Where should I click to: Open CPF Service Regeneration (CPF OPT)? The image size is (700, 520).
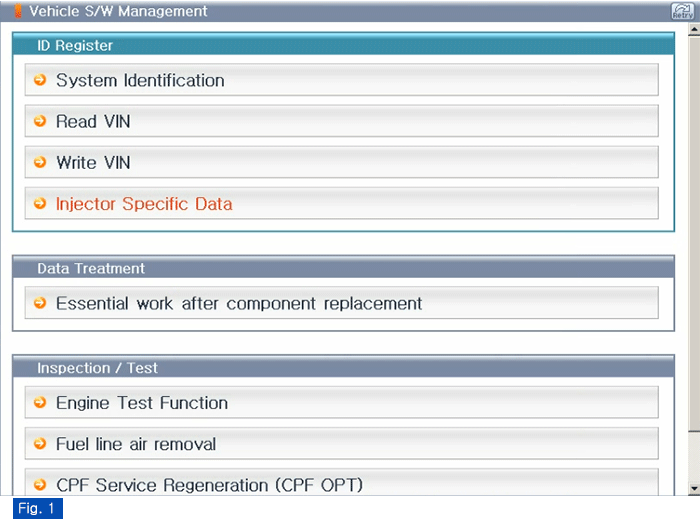coord(342,483)
